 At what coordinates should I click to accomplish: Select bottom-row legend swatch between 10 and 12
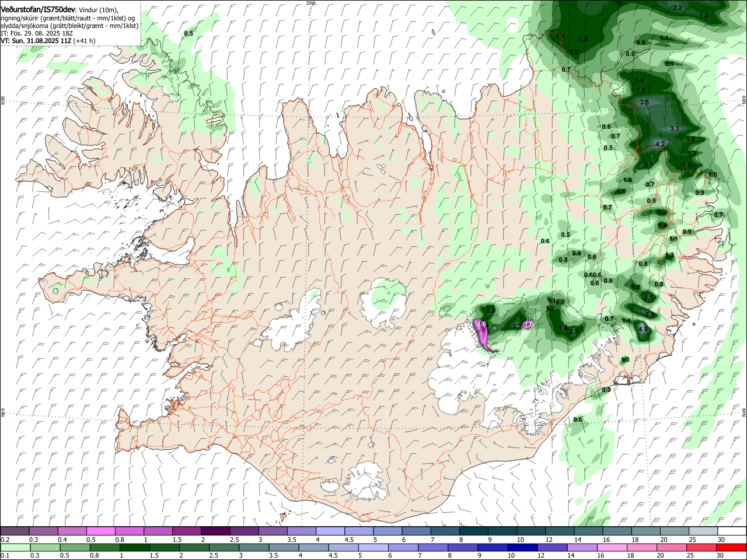point(521,547)
